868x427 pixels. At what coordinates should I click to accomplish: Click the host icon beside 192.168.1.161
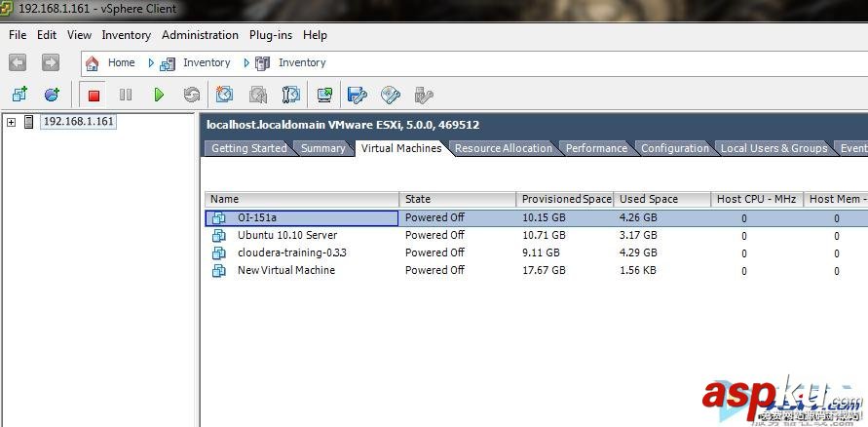(x=29, y=122)
